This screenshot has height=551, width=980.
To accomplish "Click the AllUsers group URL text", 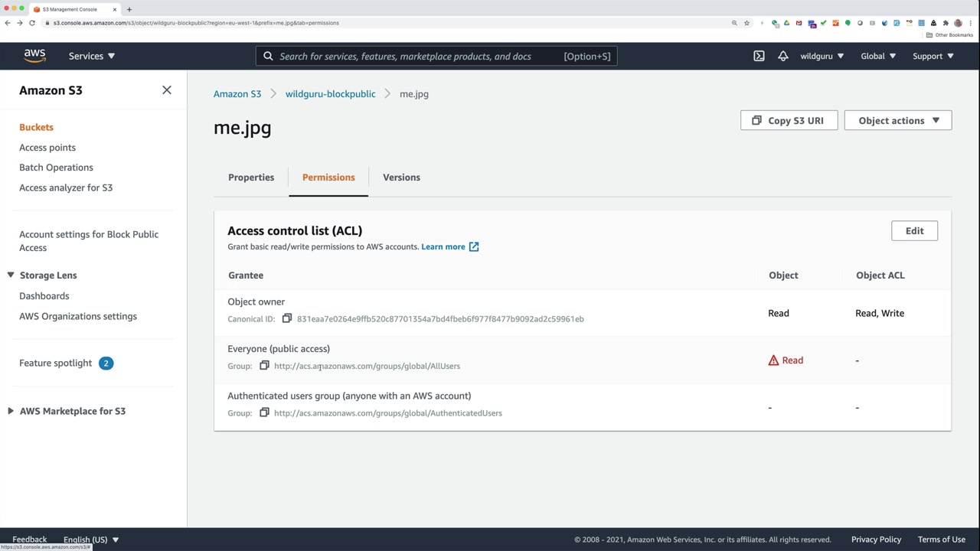I will click(x=367, y=366).
